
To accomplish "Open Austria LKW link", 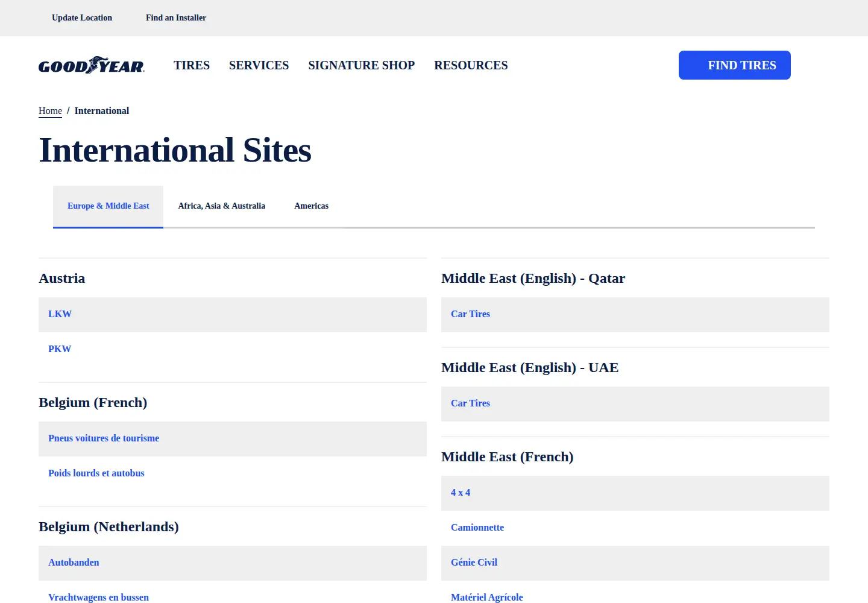I will [x=60, y=314].
